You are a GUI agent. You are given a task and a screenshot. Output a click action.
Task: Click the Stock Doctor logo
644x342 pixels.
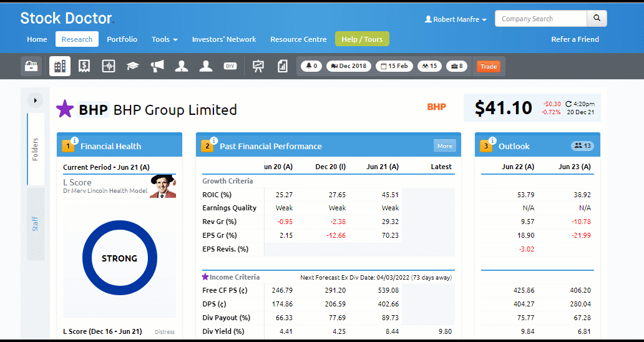tap(66, 18)
